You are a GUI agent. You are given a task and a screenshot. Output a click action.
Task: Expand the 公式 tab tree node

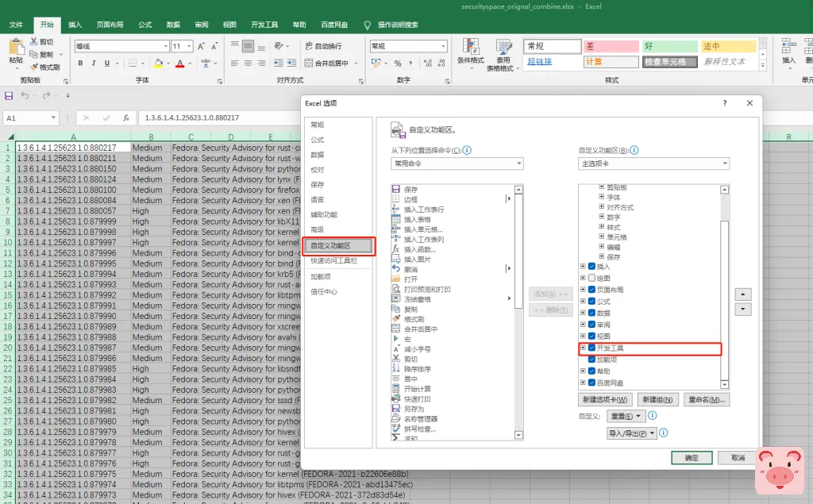[584, 302]
